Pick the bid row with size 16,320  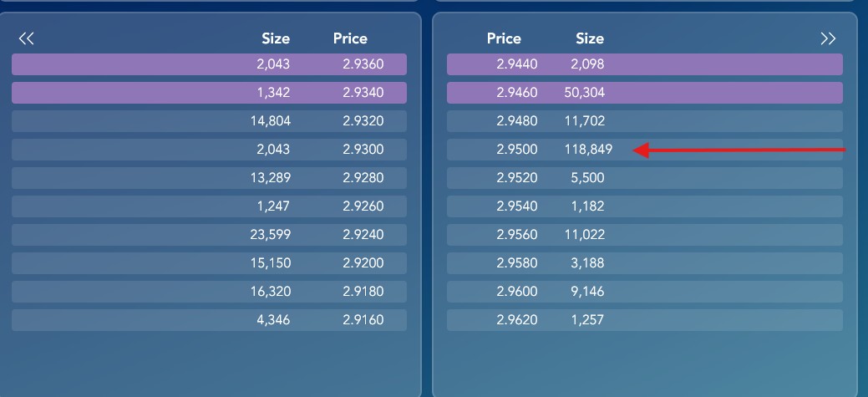[x=209, y=291]
